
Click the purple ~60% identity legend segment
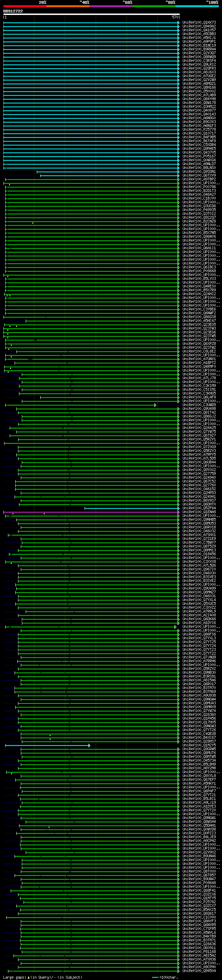111,7
